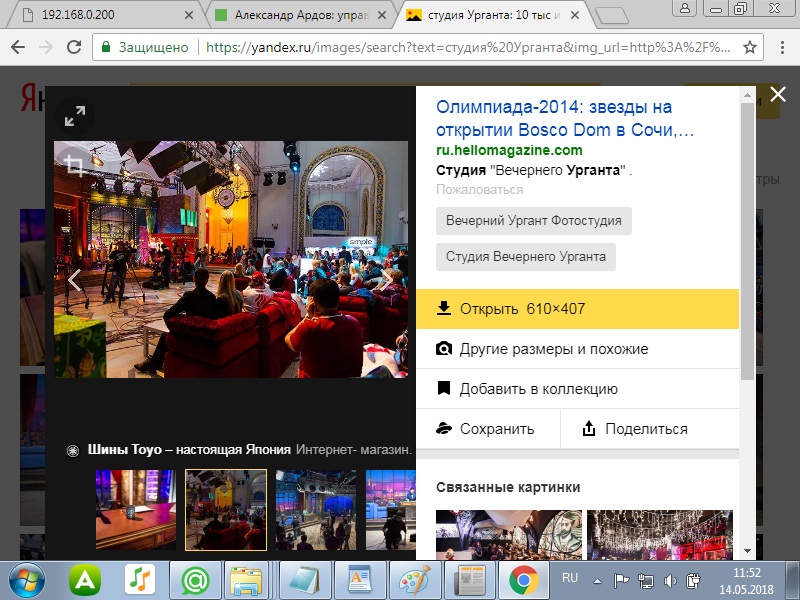Select the студия Урганта tab

494,15
